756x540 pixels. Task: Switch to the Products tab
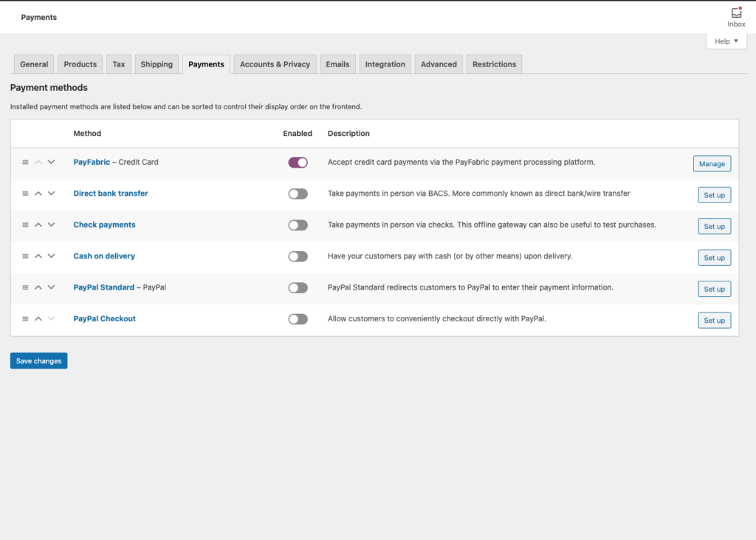[80, 64]
